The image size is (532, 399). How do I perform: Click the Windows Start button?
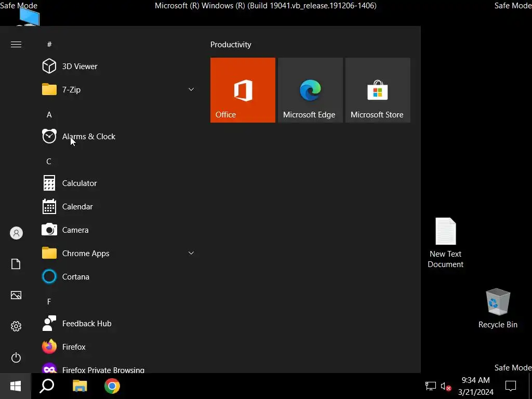(x=16, y=386)
